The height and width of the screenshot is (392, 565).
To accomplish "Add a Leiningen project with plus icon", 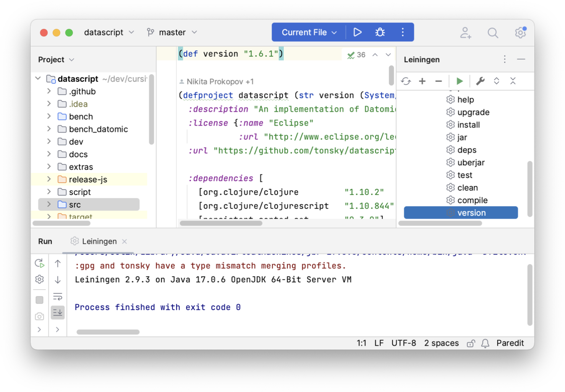I will coord(422,81).
